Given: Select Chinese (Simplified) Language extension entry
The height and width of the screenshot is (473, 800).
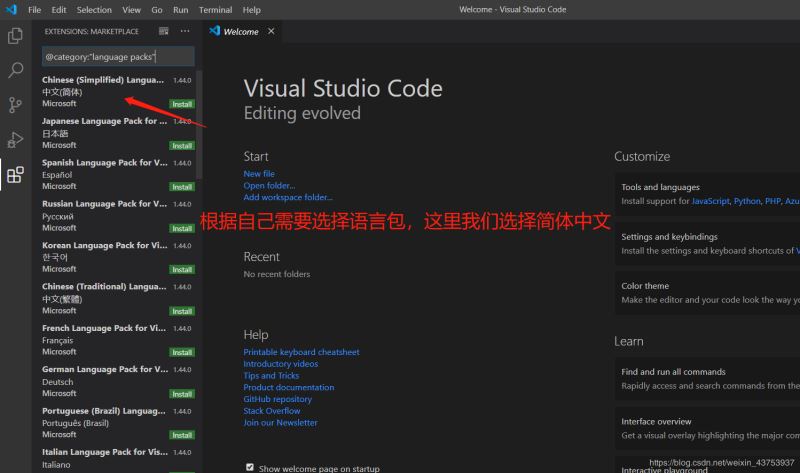Looking at the screenshot, I should pyautogui.click(x=117, y=91).
